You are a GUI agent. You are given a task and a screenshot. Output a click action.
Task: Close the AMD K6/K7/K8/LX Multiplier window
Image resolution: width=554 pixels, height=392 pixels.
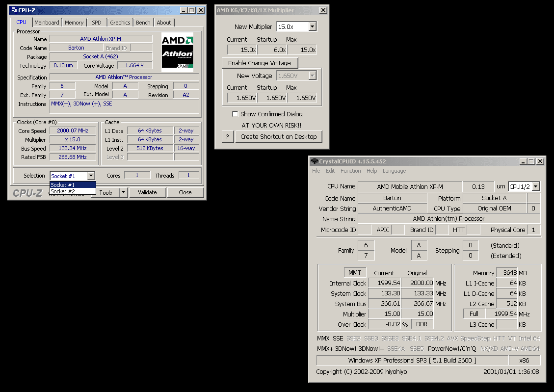coord(323,10)
